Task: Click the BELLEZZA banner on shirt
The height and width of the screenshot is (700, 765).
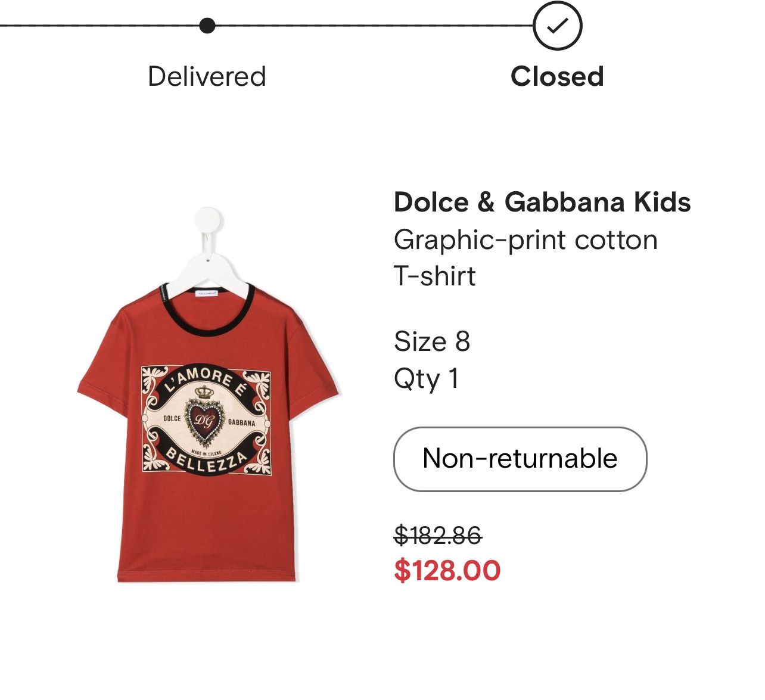Action: [x=206, y=462]
